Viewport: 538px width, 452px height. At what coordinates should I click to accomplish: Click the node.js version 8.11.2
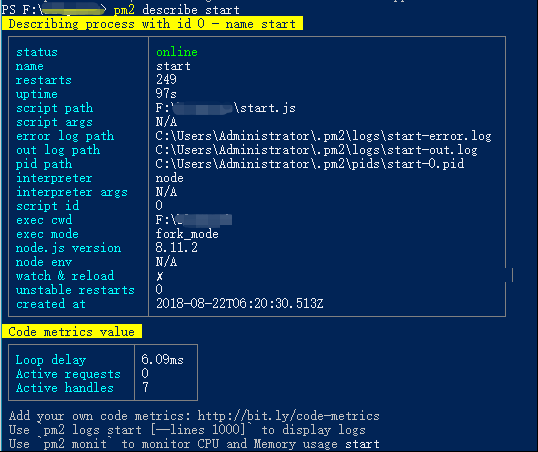177,248
